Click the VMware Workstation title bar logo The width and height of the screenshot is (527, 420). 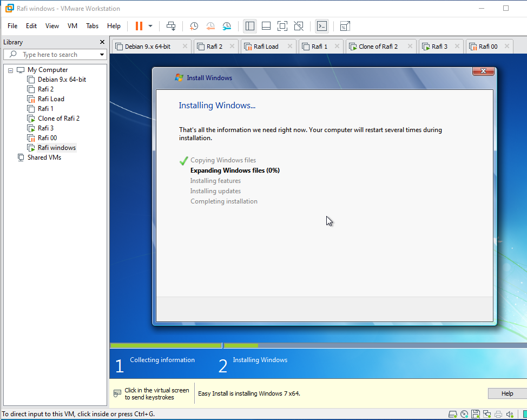click(x=10, y=8)
